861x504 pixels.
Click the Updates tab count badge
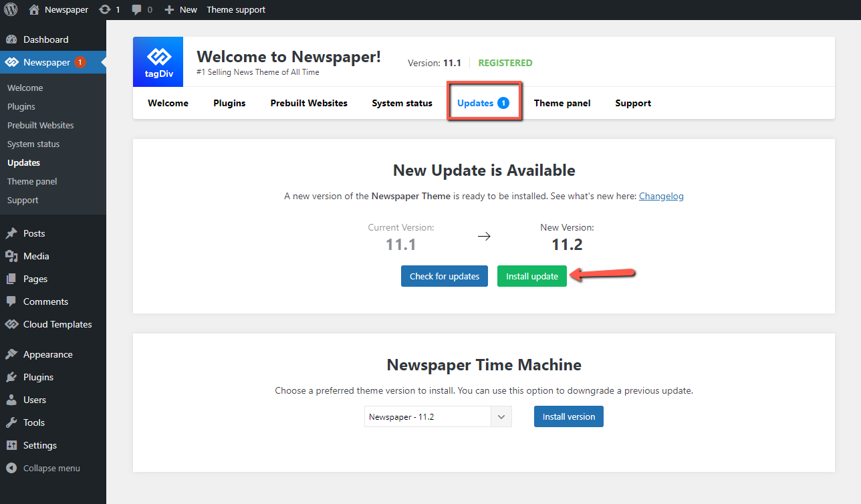coord(503,103)
